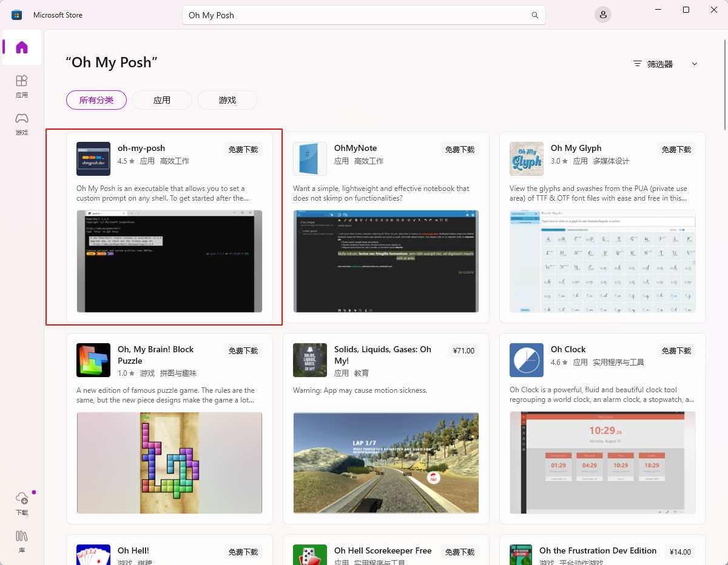Click 免费下载 for Oh Hell!
The width and height of the screenshot is (728, 565).
(243, 552)
